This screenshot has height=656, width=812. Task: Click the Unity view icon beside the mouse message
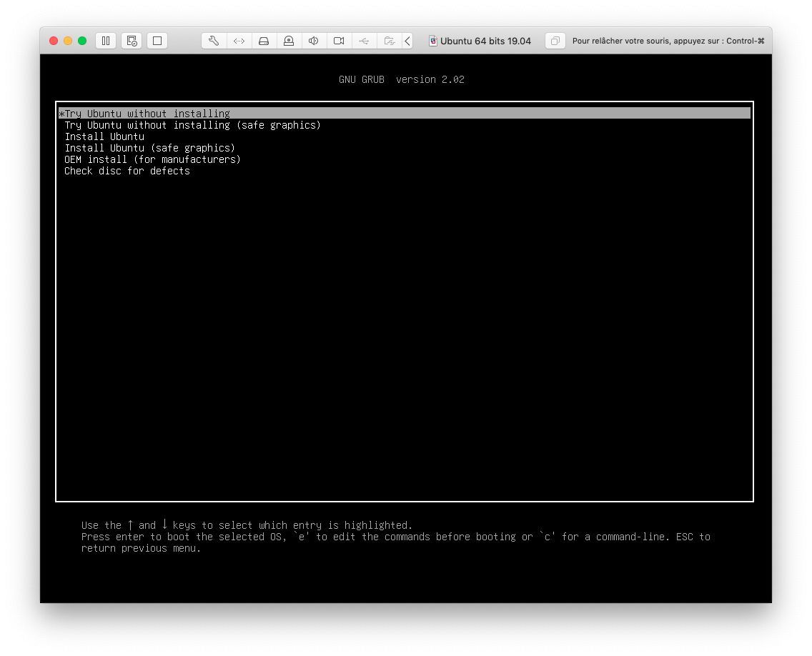point(555,41)
